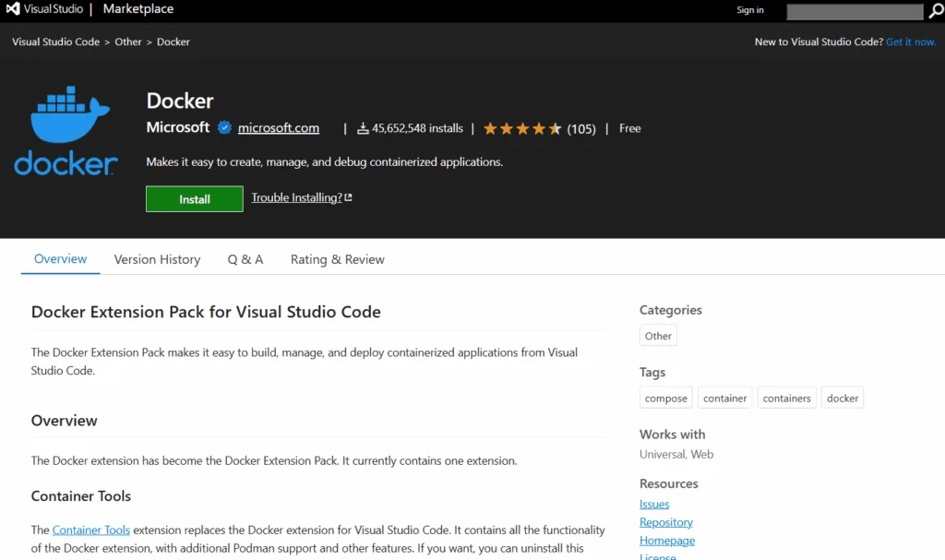Click the search magnifier icon
The height and width of the screenshot is (560, 945).
tap(936, 11)
